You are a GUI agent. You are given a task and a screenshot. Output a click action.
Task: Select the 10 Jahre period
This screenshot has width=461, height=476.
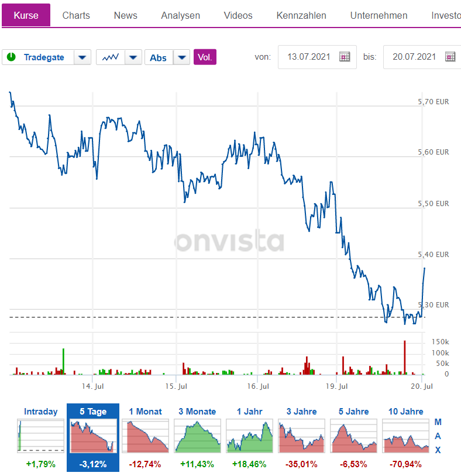[406, 412]
